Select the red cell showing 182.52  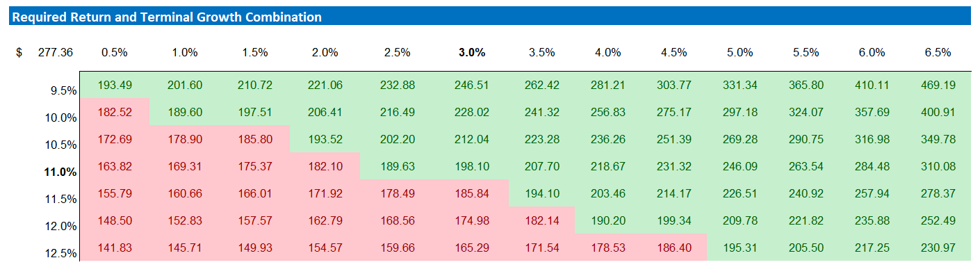pos(115,112)
